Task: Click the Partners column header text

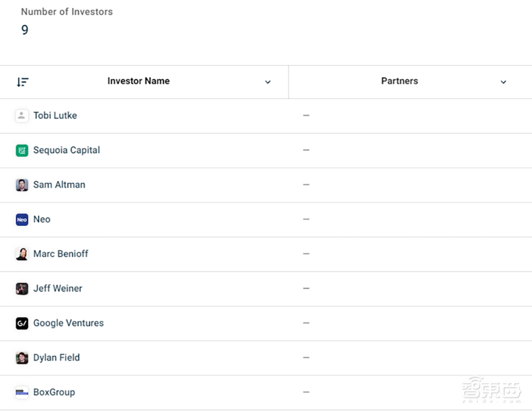Action: (400, 81)
